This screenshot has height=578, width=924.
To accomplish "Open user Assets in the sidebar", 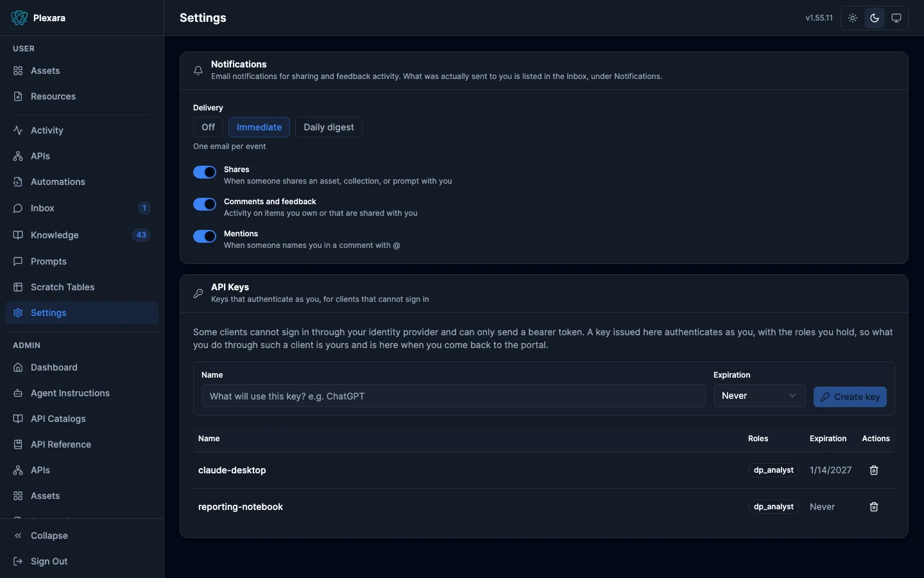I will click(x=81, y=71).
